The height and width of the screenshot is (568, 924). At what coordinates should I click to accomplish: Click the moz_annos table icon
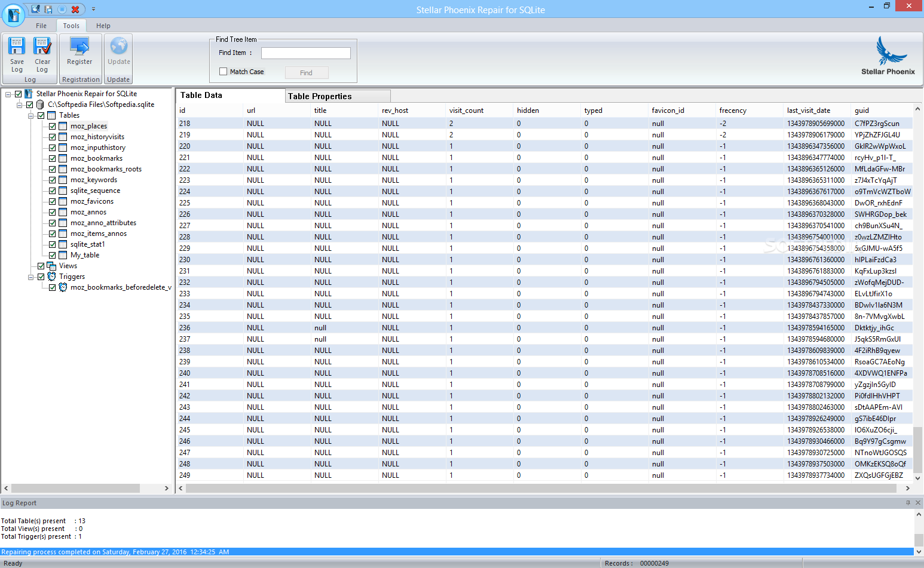(63, 212)
